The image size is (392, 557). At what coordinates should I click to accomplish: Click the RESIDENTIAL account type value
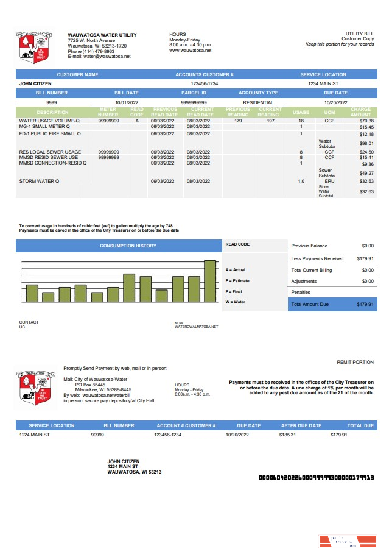(x=258, y=102)
